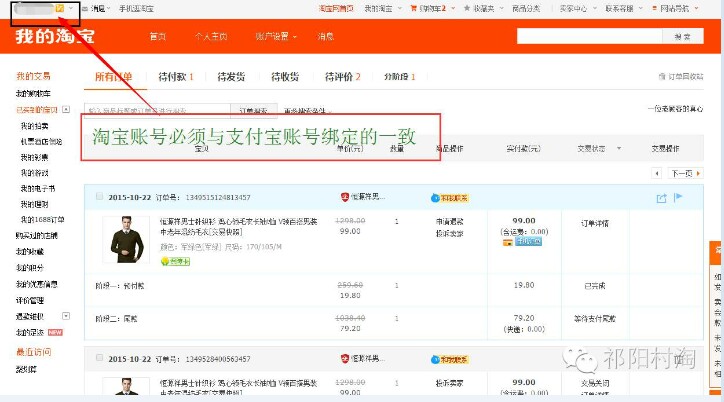Click the 和我联系 chat icon on the second order
Screen dimensions: 724x402
(x=450, y=360)
